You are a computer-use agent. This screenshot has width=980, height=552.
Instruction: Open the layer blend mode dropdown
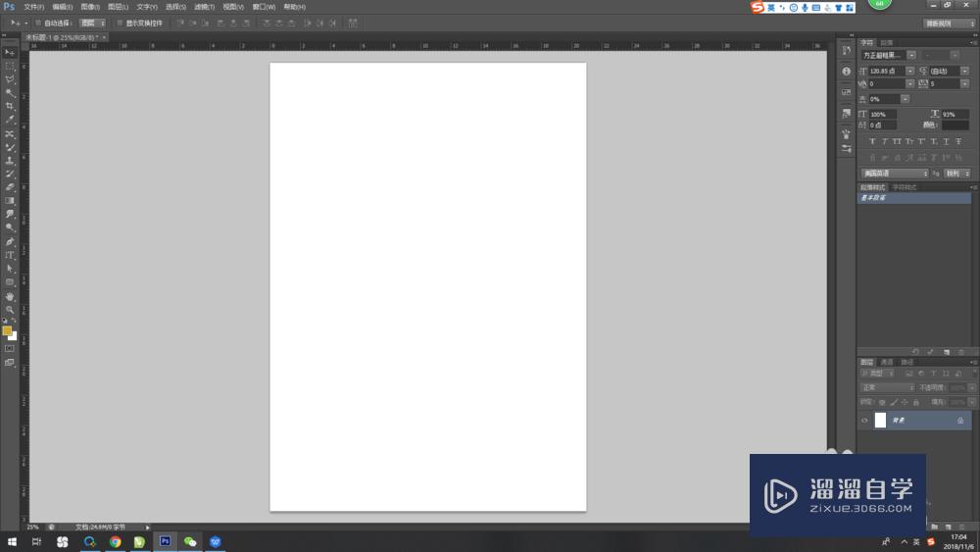[x=888, y=388]
